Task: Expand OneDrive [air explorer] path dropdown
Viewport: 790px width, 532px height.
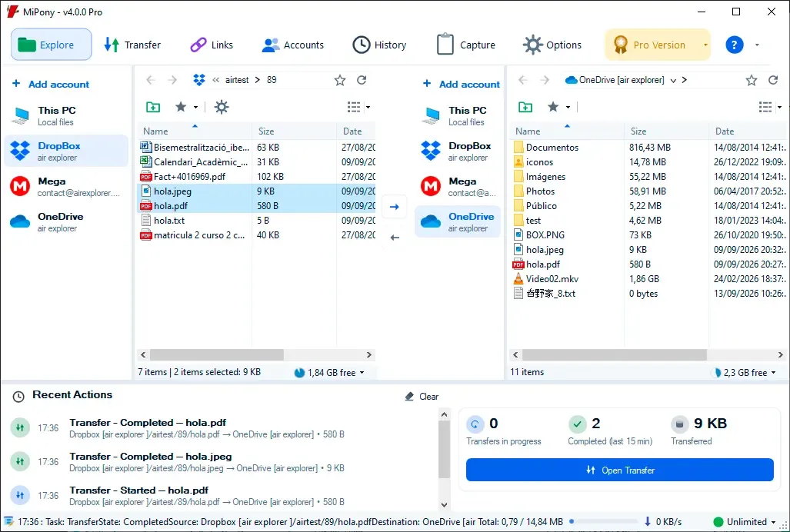Action: coord(673,81)
